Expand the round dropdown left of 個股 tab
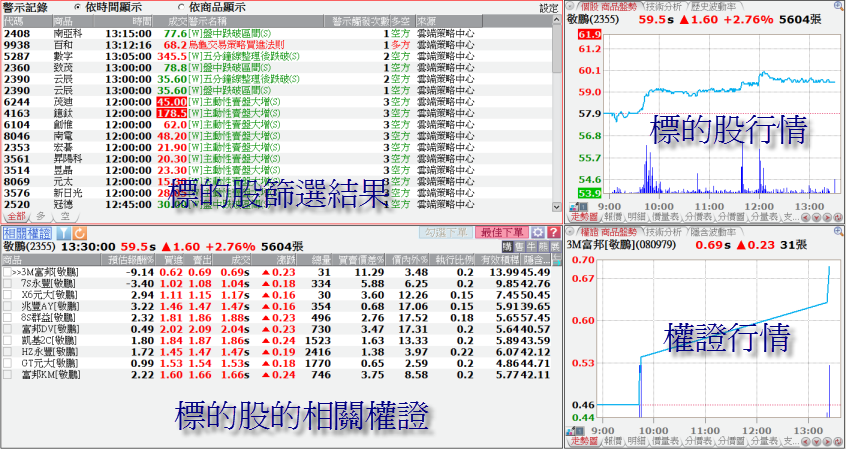 [x=571, y=6]
